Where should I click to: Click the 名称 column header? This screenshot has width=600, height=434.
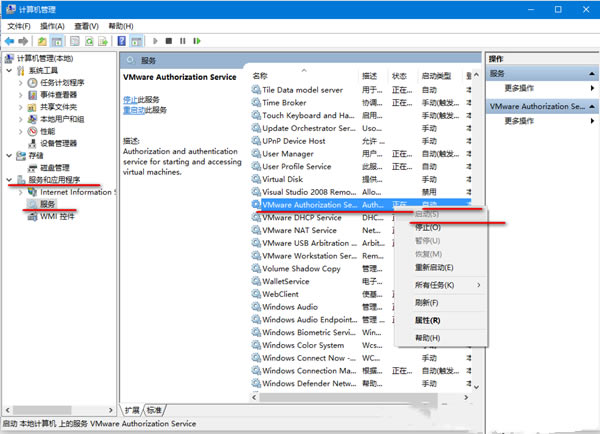[x=262, y=75]
